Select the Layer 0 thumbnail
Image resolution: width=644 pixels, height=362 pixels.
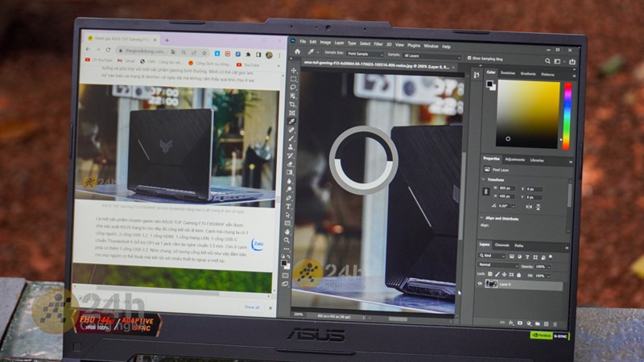click(491, 284)
